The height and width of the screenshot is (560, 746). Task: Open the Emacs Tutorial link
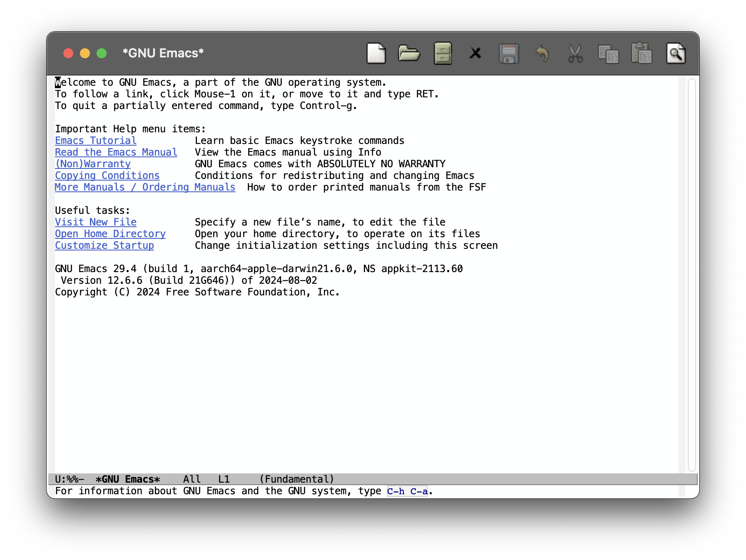(x=96, y=141)
